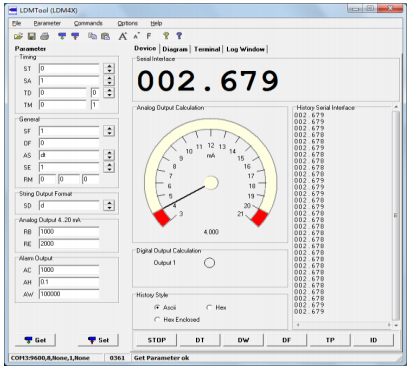The image size is (411, 368).
Task: Click the SF general input field
Action: tap(69, 131)
